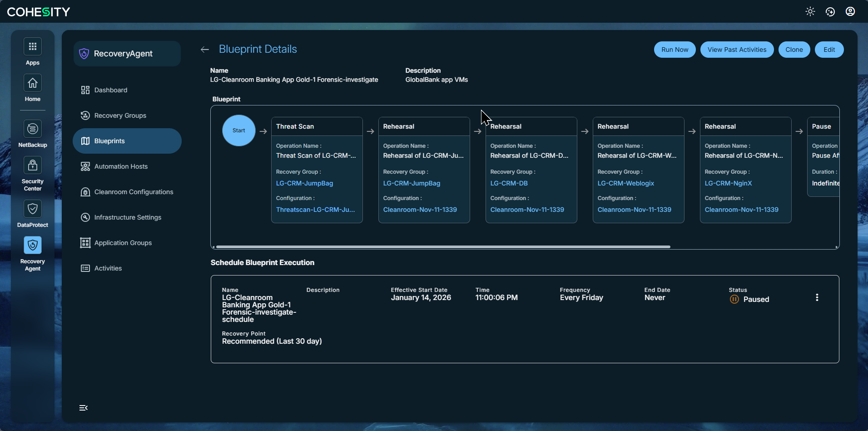Click the Threat Scan card header
Image resolution: width=868 pixels, height=431 pixels.
point(317,126)
